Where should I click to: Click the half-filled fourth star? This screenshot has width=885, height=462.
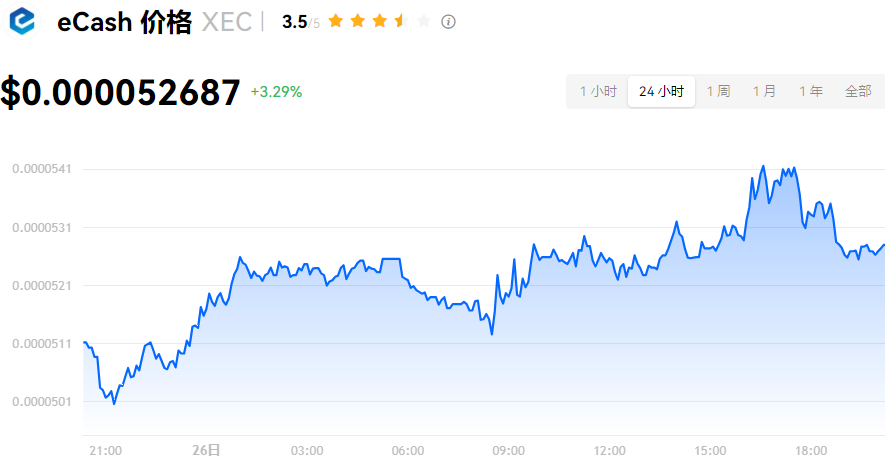coord(401,21)
